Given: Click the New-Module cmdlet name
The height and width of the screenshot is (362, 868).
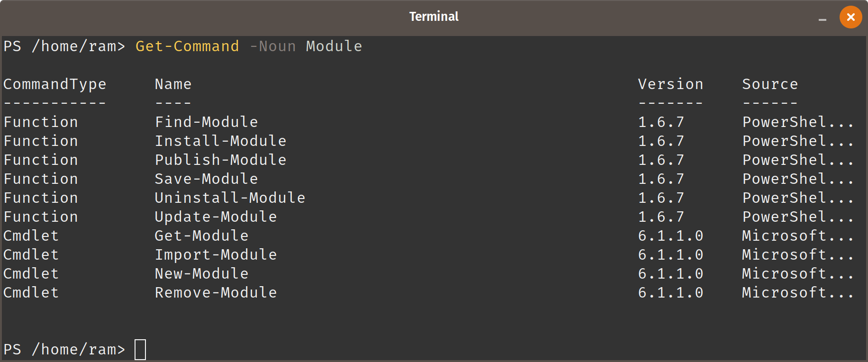Looking at the screenshot, I should click(x=202, y=274).
